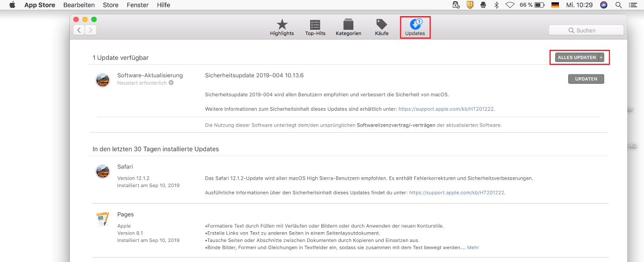Click Sicherheitsupdate 2019-004 10.13.6 heading
This screenshot has width=644, height=262.
(x=254, y=75)
